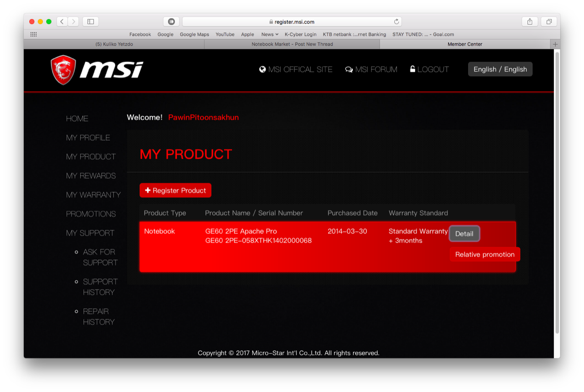Click the Warranty Standard column header

point(418,213)
